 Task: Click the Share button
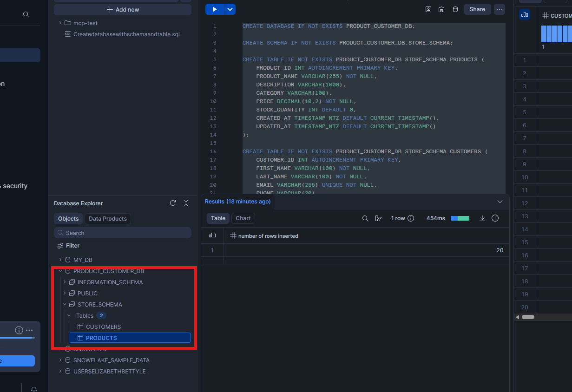[477, 9]
